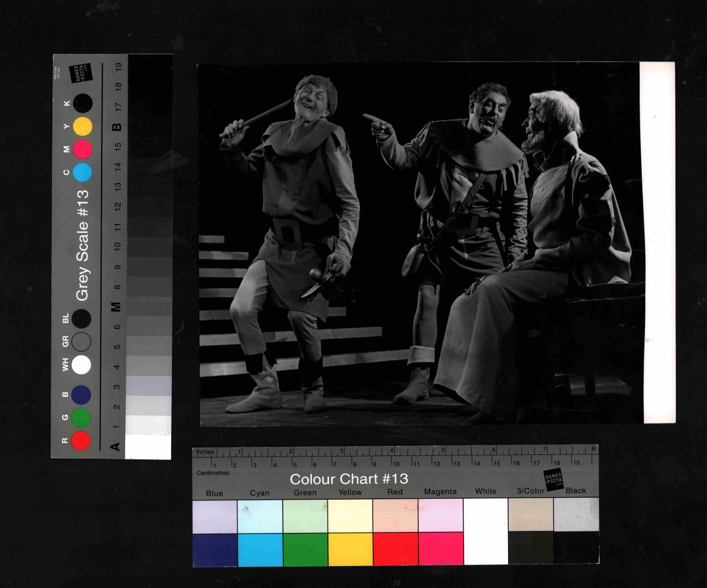Click the black circle labeled K
Screen dimensions: 707x588
(82, 103)
